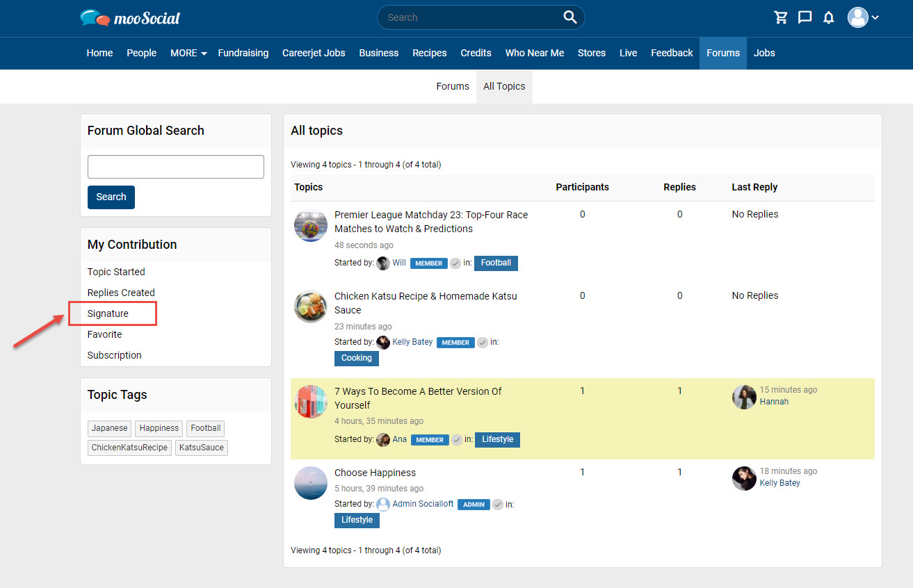
Task: Open the Business section
Action: click(x=379, y=53)
